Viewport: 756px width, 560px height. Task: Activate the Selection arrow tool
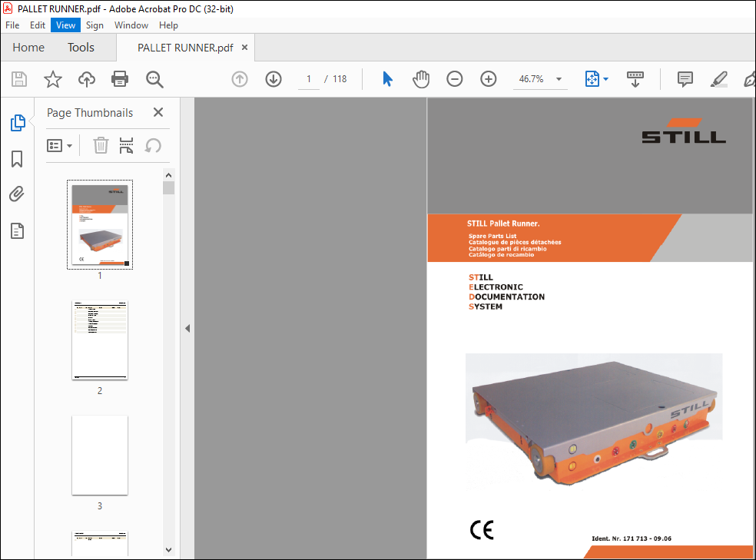pos(387,79)
